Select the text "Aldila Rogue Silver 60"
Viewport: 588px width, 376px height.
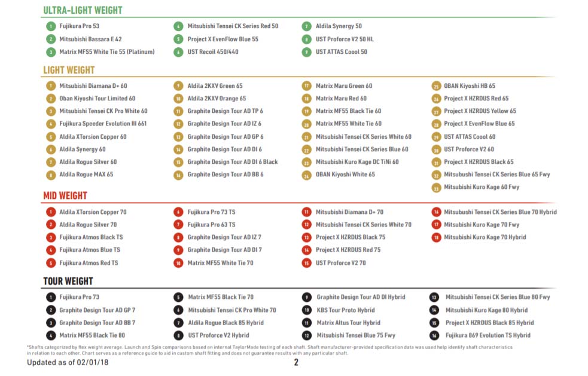pos(88,162)
